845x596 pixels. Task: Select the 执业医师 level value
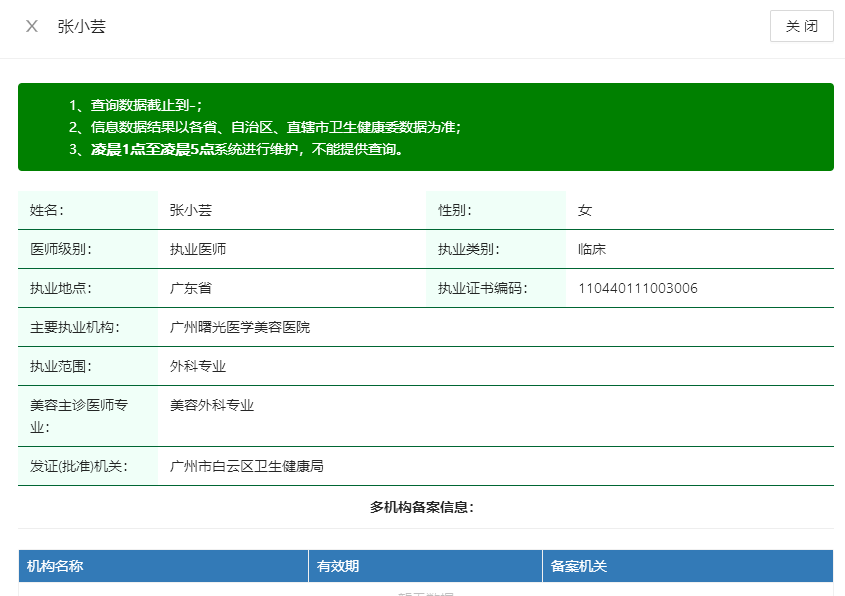click(x=198, y=249)
